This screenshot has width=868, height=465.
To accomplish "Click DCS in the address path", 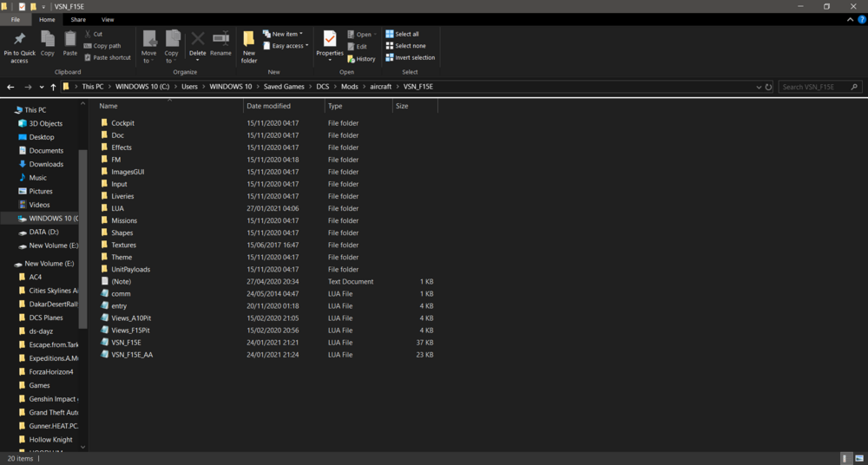I will (x=322, y=87).
